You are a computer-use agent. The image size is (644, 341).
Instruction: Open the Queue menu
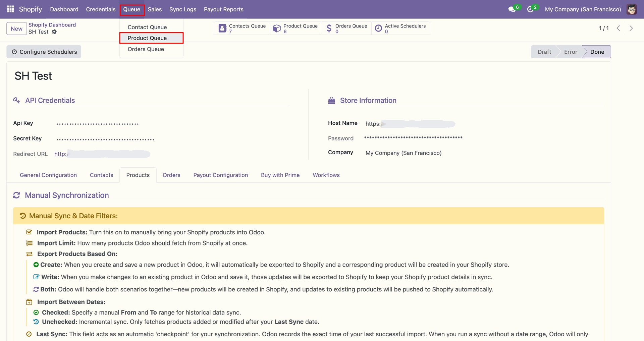(132, 9)
